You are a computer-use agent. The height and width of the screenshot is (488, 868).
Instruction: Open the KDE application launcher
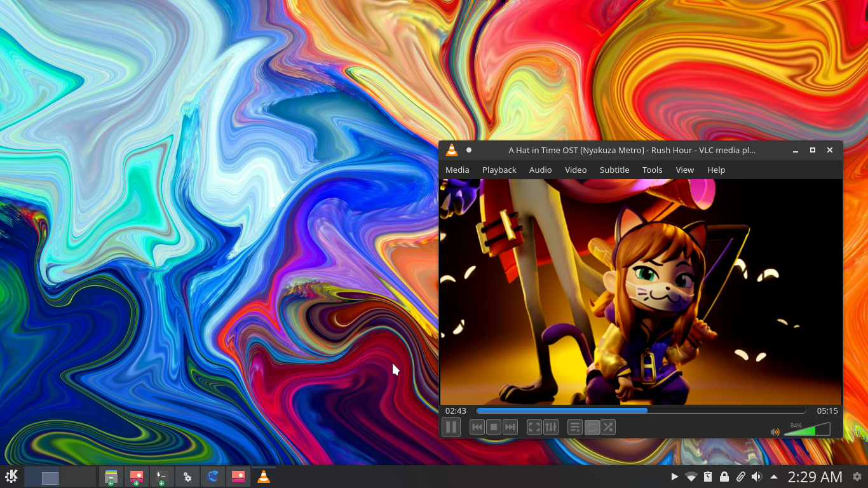tap(11, 477)
